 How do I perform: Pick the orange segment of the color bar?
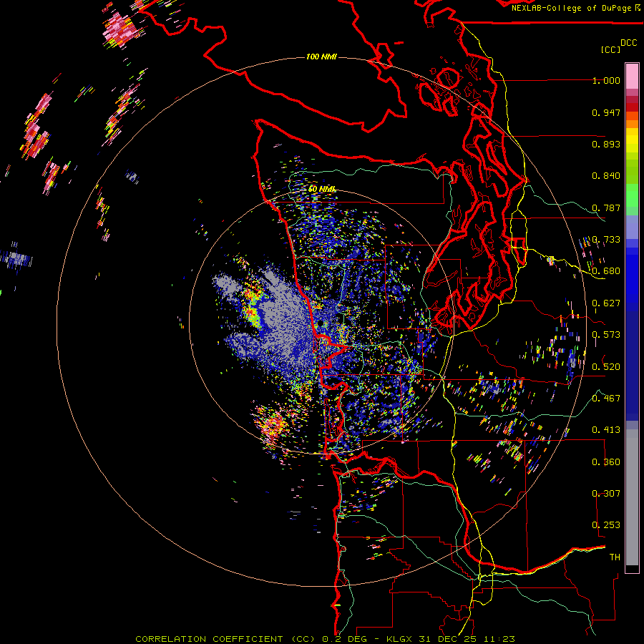coord(632,124)
